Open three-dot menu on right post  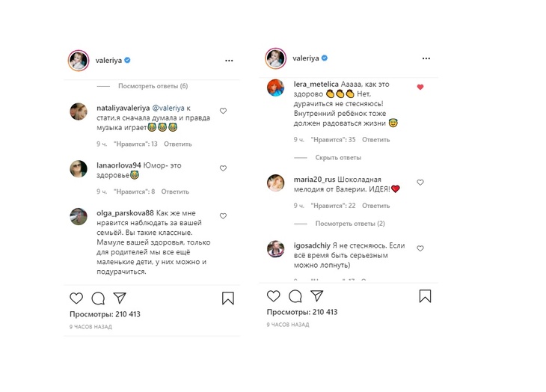426,58
